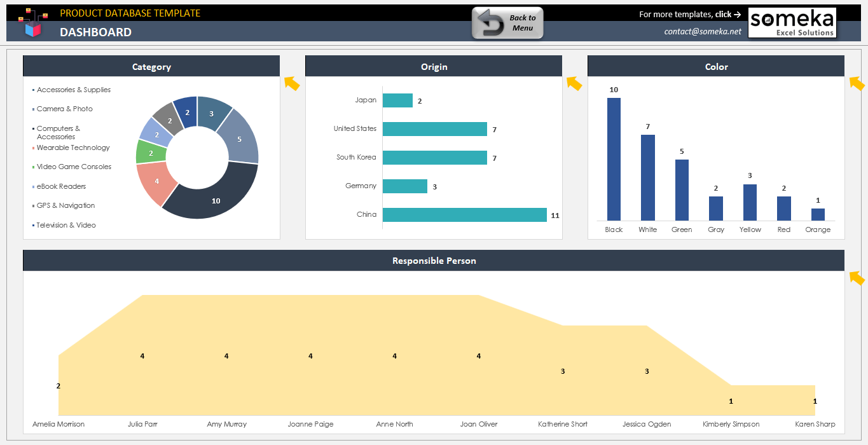Click value 2 above Amelia Morrison
This screenshot has width=868, height=445.
tap(59, 386)
